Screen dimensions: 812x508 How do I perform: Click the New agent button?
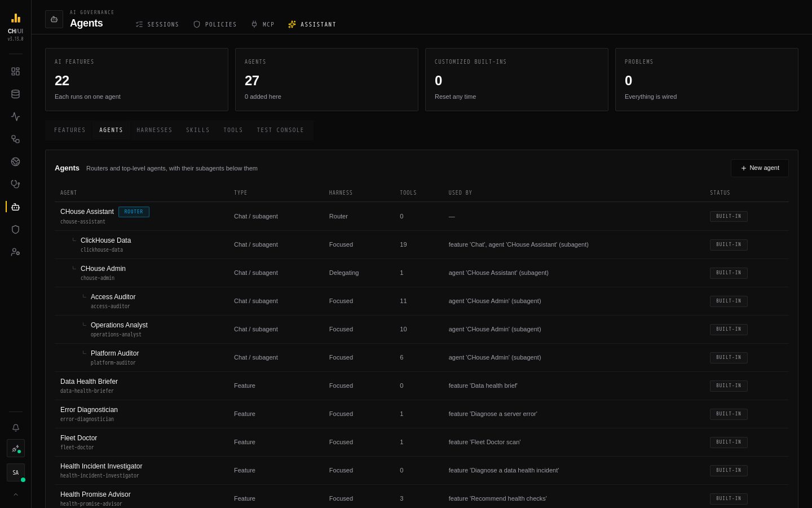point(760,168)
